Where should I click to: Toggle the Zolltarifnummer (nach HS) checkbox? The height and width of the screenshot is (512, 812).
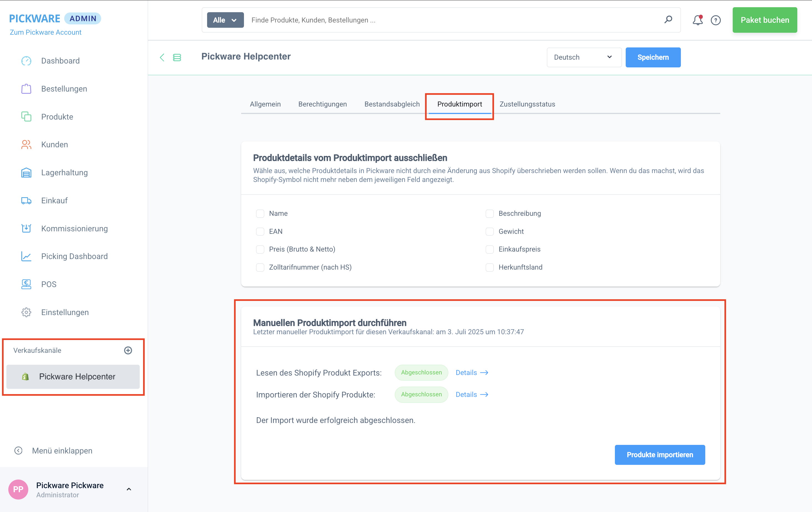(260, 267)
